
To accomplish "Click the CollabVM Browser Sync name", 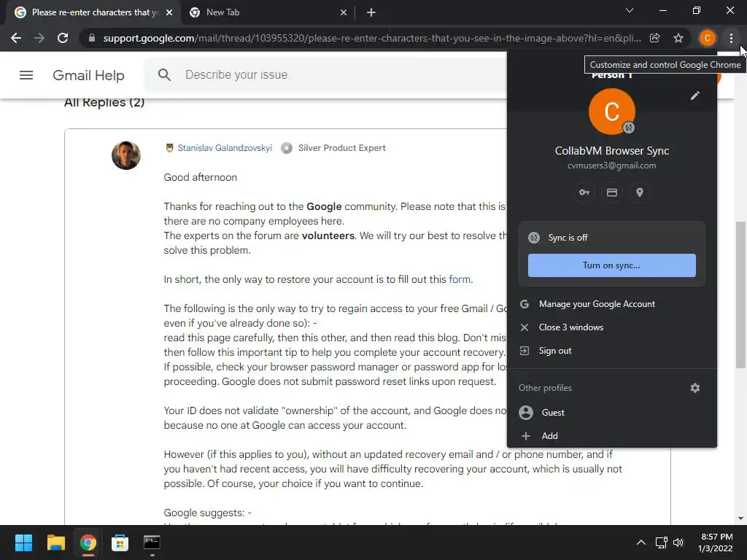I will pos(612,151).
